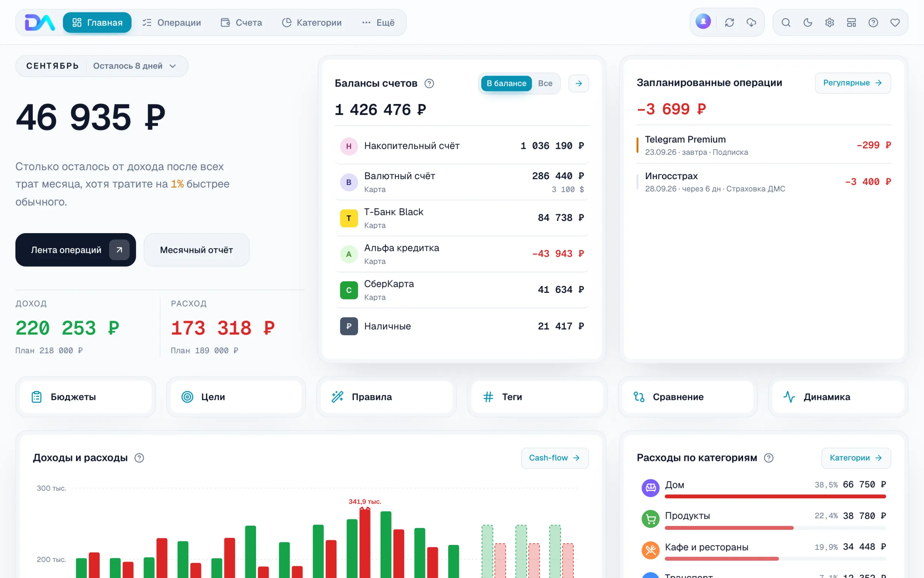Open the Правила shortcut
The image size is (924, 578).
coord(387,397)
